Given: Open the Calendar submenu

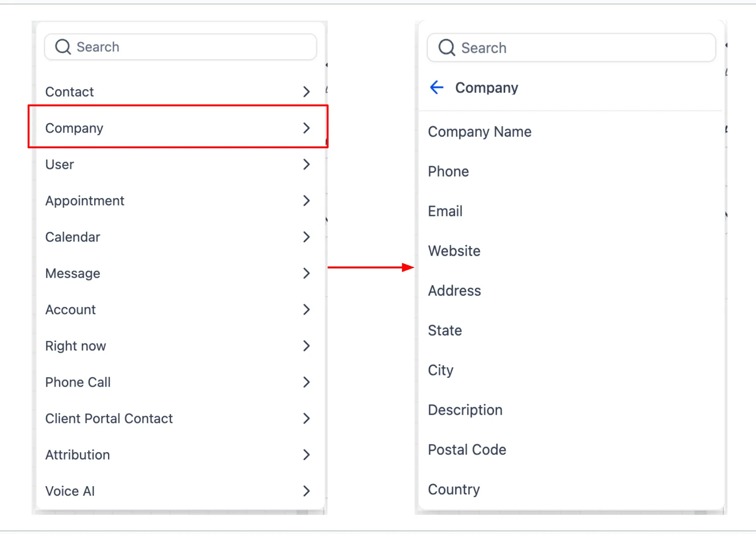Looking at the screenshot, I should tap(307, 237).
